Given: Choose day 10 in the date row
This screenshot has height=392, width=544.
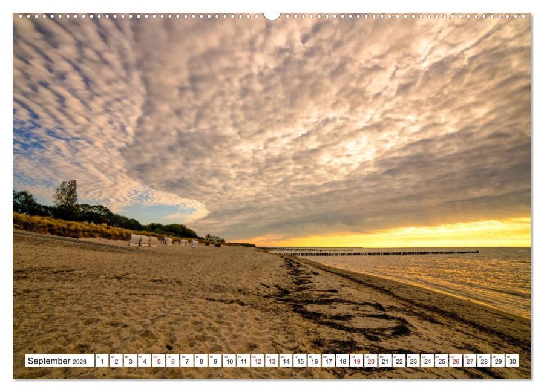Looking at the screenshot, I should click(x=229, y=361).
